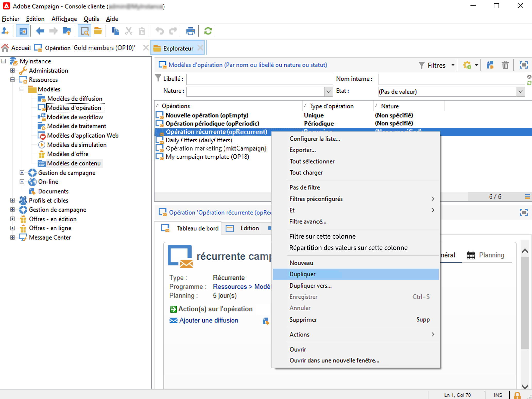
Task: Click the Print toolbar icon
Action: click(x=190, y=31)
